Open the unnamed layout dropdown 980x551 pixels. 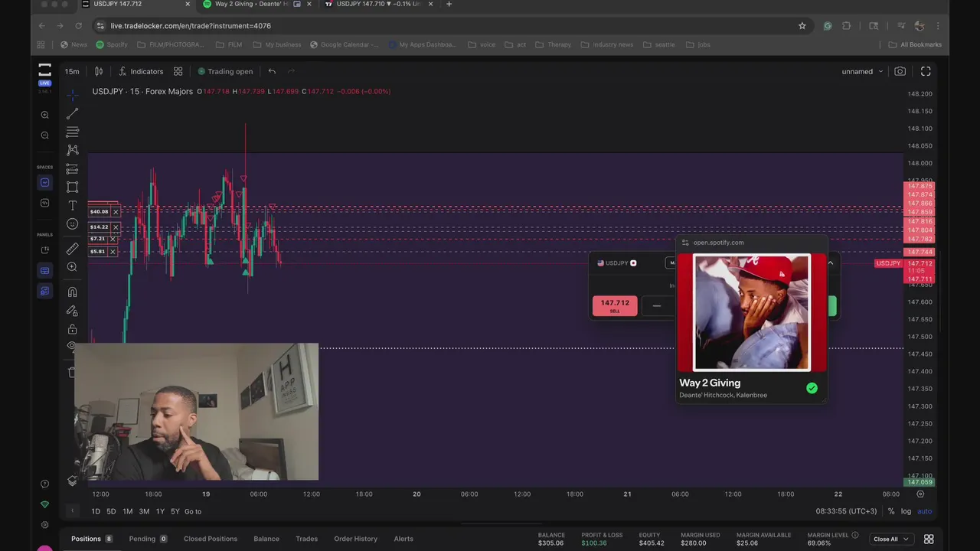point(862,71)
